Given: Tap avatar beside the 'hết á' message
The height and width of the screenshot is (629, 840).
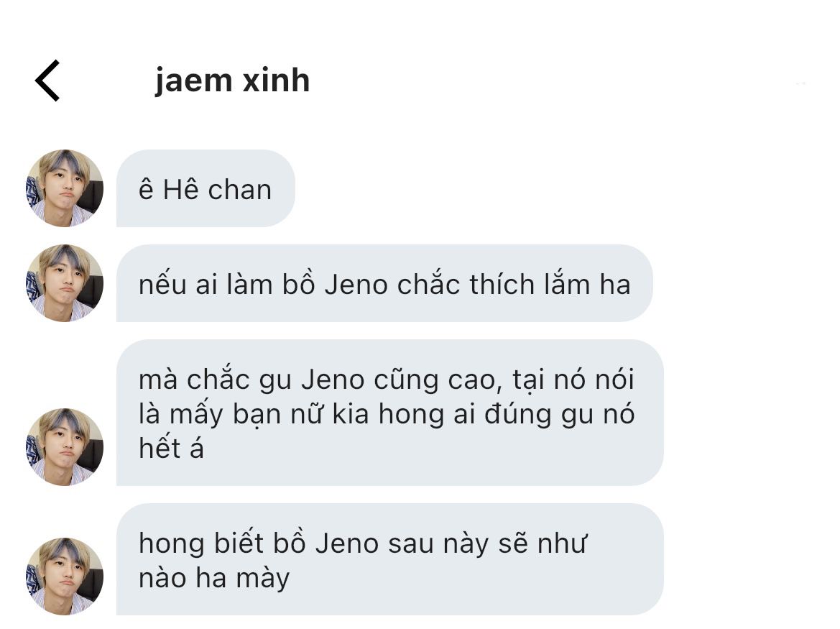Looking at the screenshot, I should point(64,447).
